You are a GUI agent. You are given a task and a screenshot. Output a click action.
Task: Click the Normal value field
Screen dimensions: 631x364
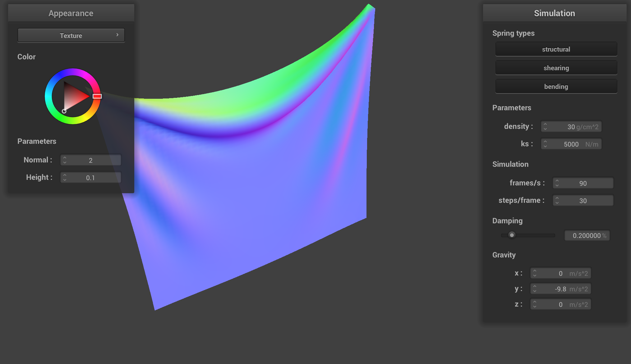91,160
